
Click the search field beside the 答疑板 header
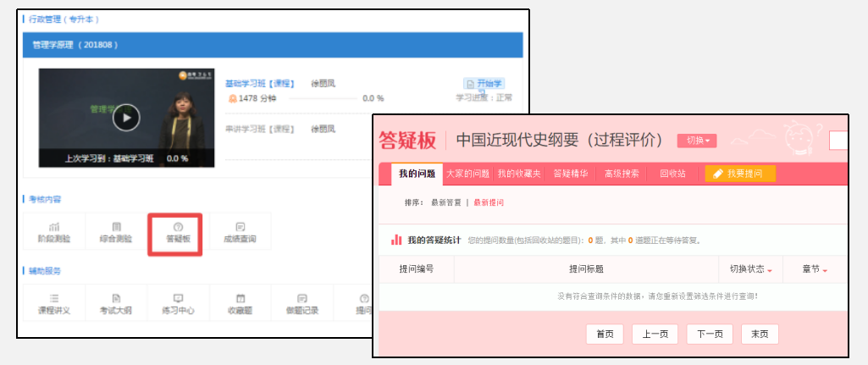click(x=838, y=141)
